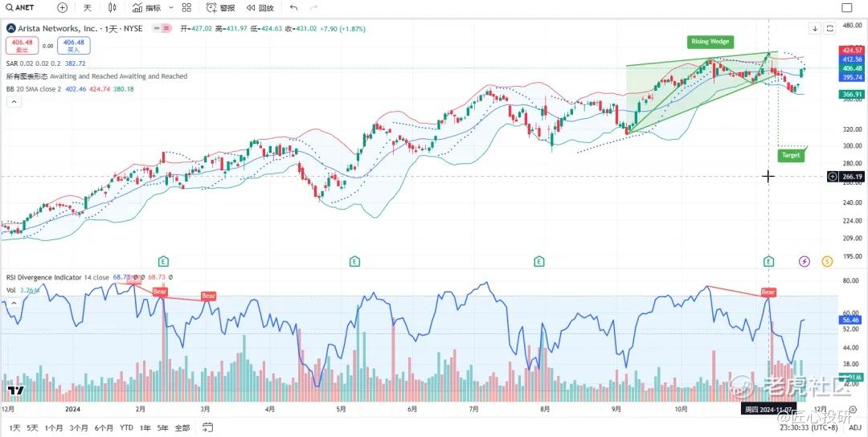Create an alert with 警报 button
The height and width of the screenshot is (437, 868).
pos(220,8)
